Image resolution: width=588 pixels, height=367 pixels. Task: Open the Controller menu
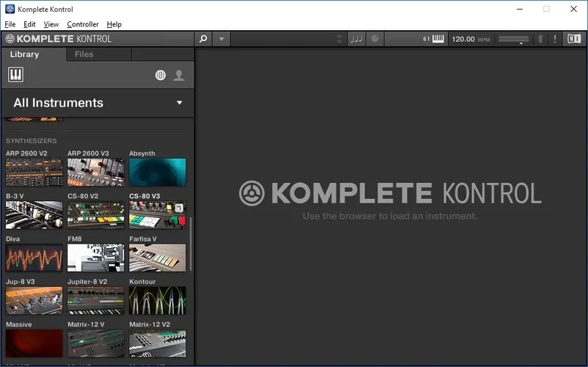point(83,24)
